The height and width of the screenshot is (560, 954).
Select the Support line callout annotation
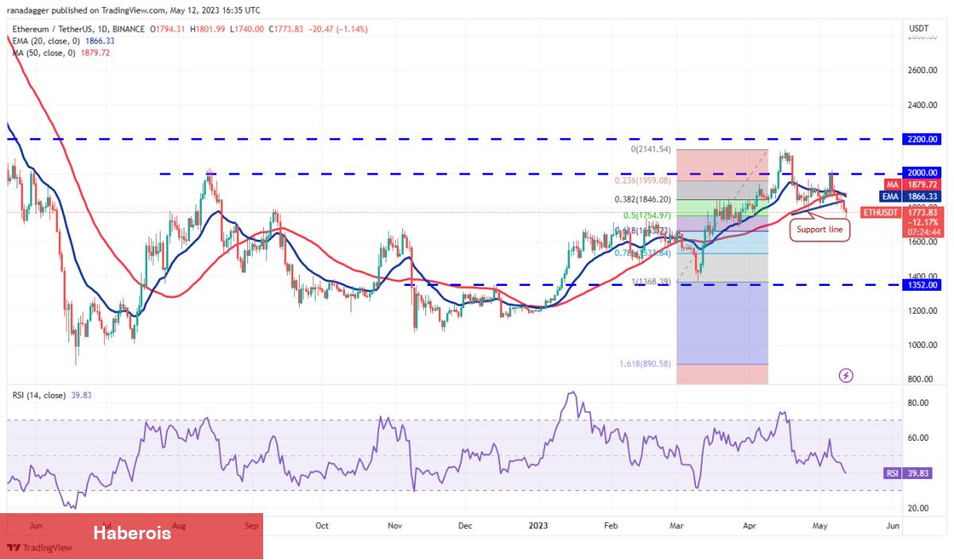tap(820, 230)
